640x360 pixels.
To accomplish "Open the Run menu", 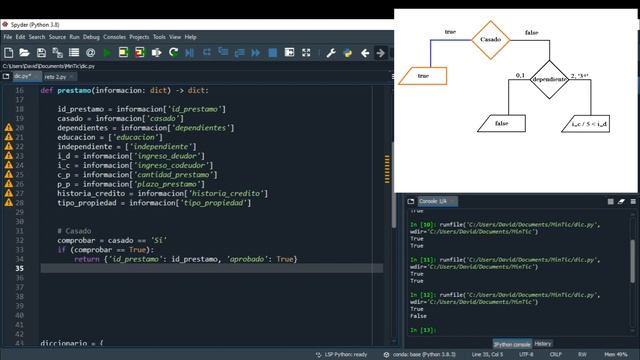I will coord(74,37).
